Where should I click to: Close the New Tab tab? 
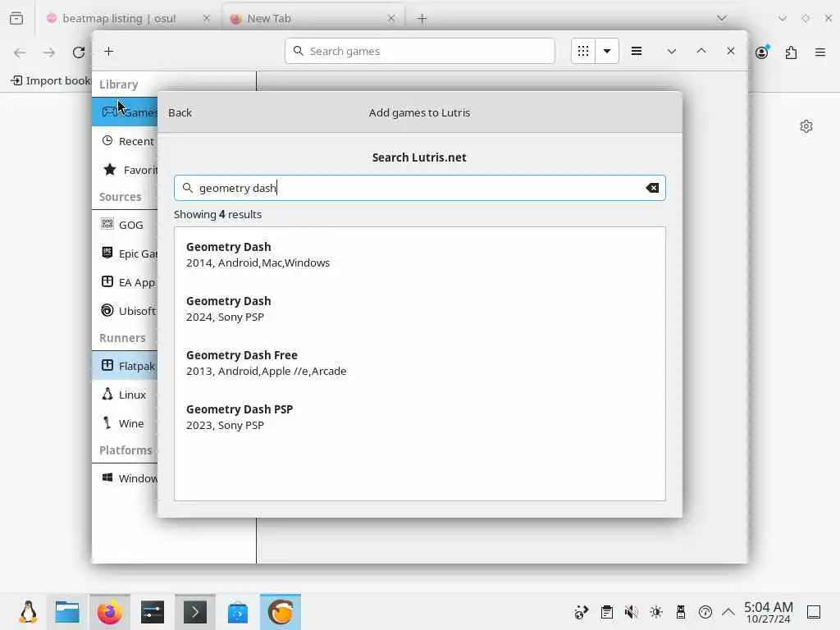pyautogui.click(x=391, y=18)
